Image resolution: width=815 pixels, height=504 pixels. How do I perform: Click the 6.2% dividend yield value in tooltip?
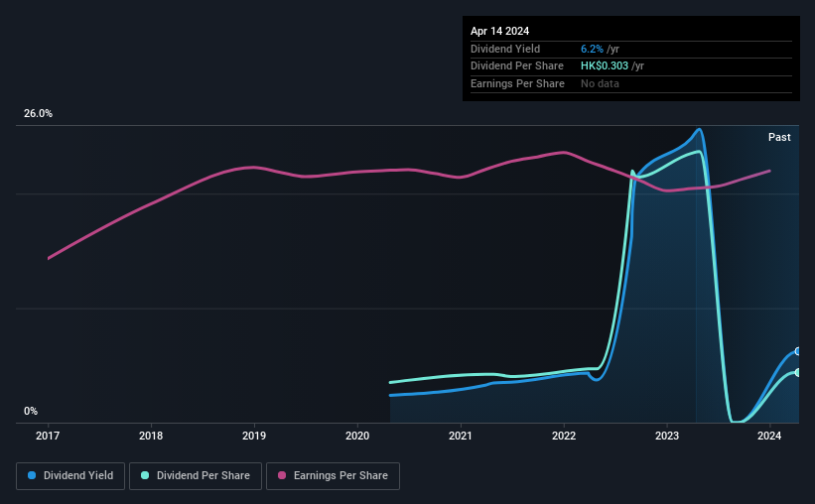coord(592,49)
